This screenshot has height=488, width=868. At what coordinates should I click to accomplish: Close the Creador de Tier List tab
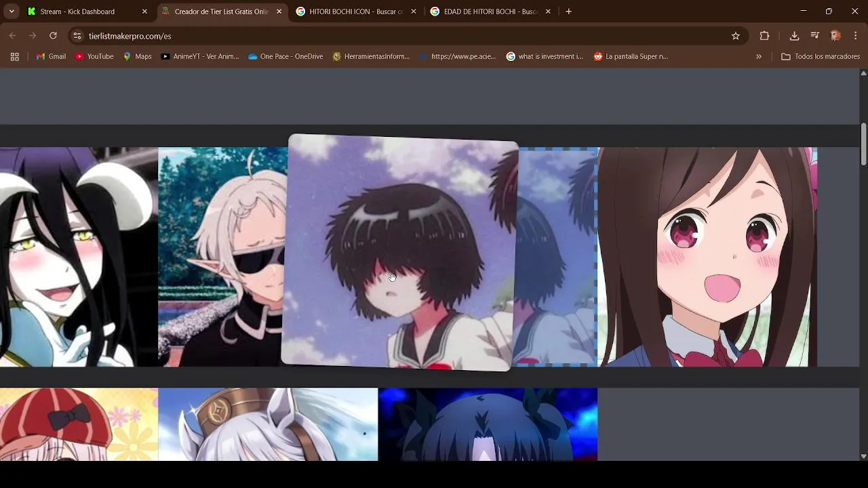click(x=279, y=12)
